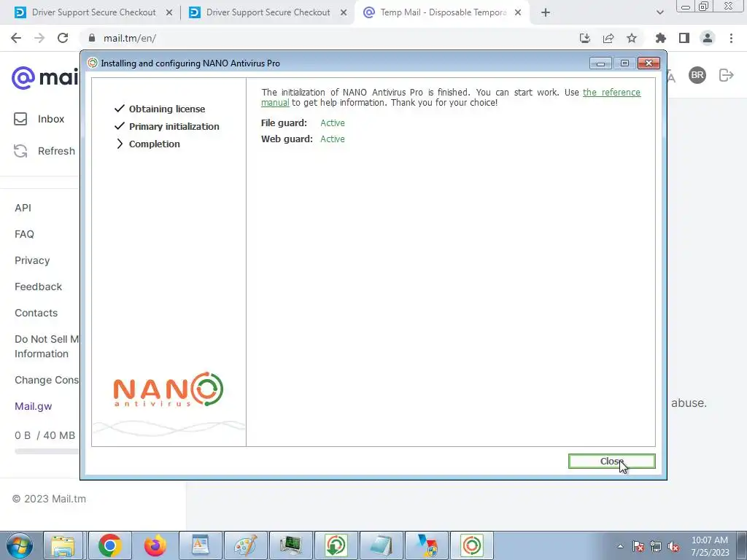747x560 pixels.
Task: Click the NANO antivirus logo
Action: (169, 389)
